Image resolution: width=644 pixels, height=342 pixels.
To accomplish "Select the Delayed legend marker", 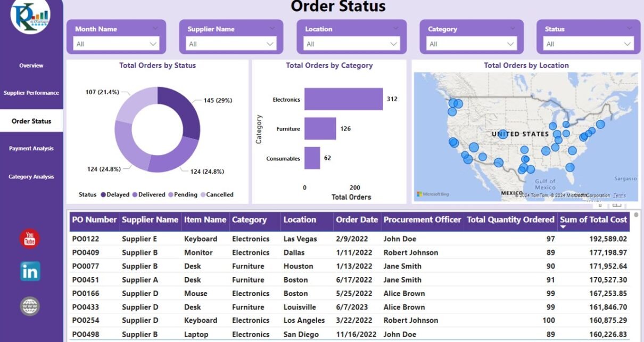I will (x=103, y=195).
